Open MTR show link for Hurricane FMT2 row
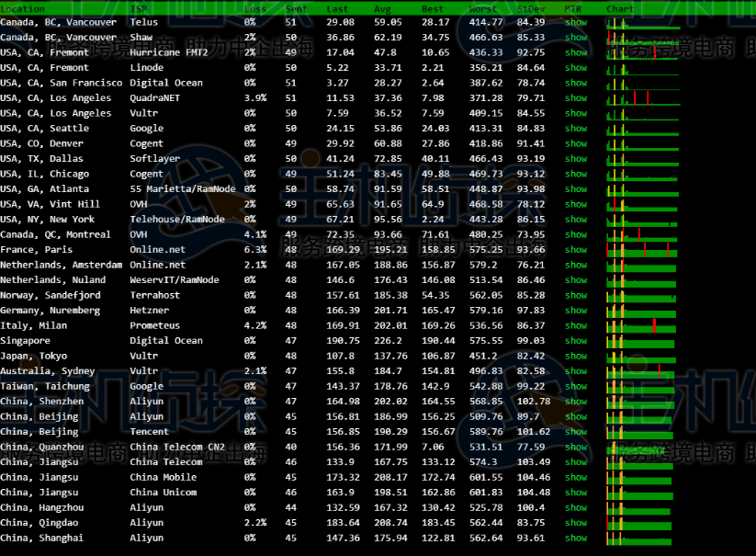Viewport: 756px width, 556px height. coord(576,52)
